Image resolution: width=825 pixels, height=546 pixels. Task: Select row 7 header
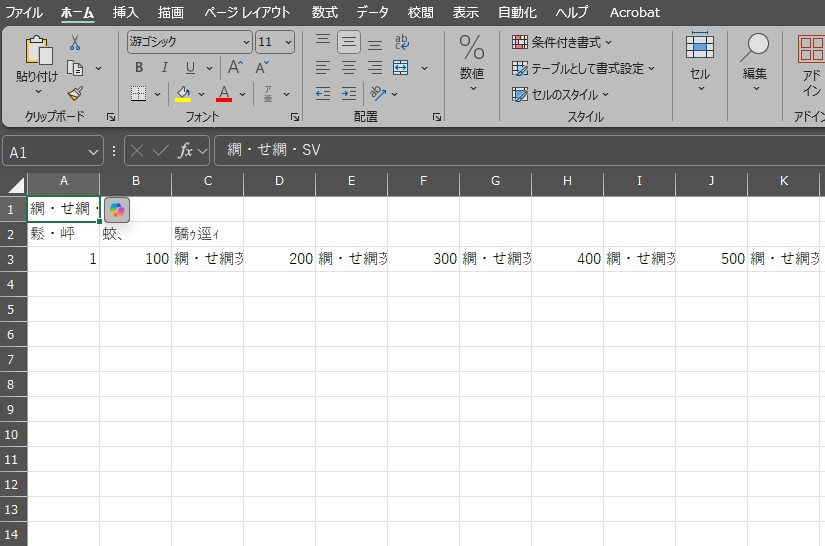[x=11, y=359]
